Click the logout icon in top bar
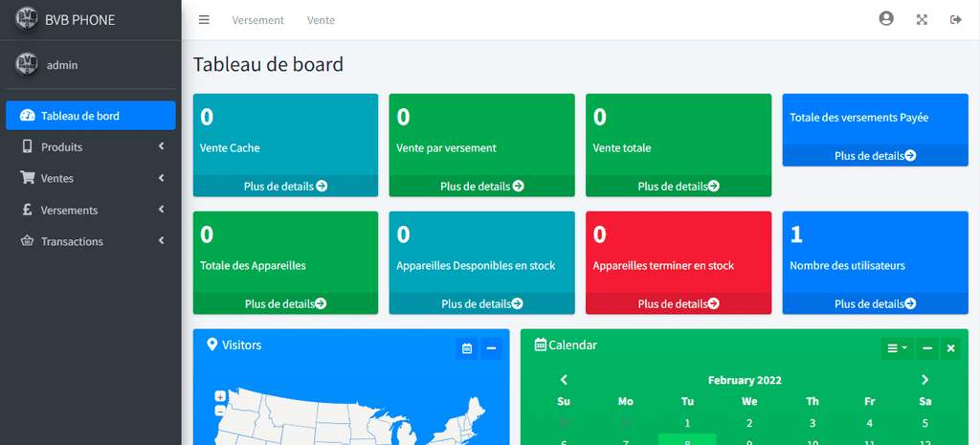Screen dimensions: 980x445 [956, 19]
